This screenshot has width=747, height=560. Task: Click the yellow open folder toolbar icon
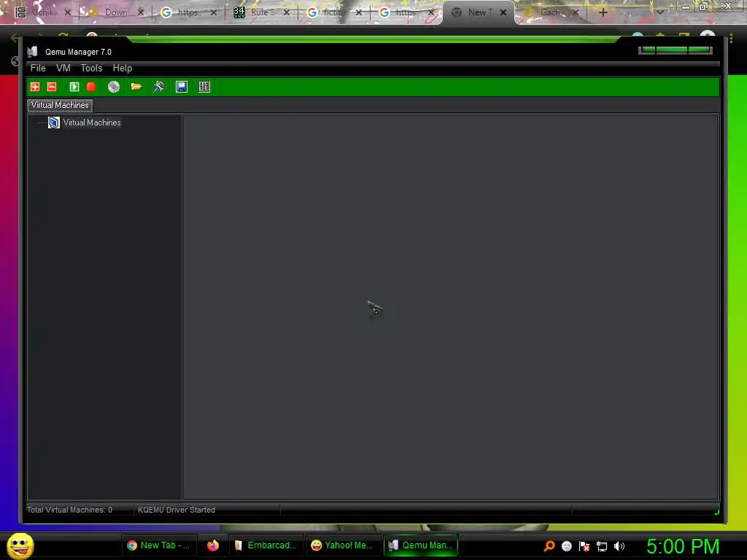(136, 87)
